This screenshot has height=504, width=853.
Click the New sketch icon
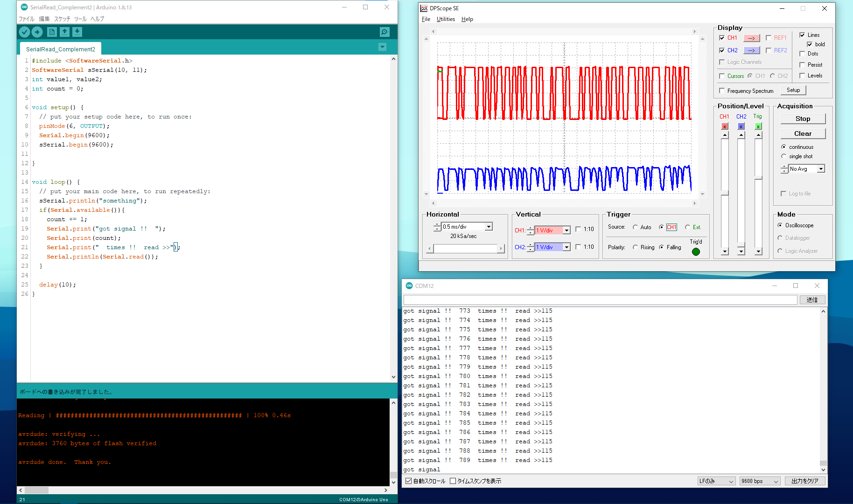tap(52, 32)
